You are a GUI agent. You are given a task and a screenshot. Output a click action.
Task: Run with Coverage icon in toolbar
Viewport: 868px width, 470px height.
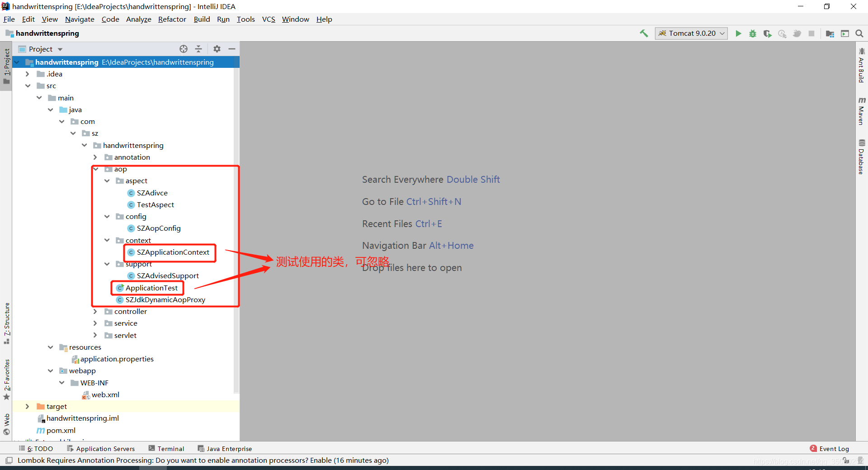click(768, 33)
